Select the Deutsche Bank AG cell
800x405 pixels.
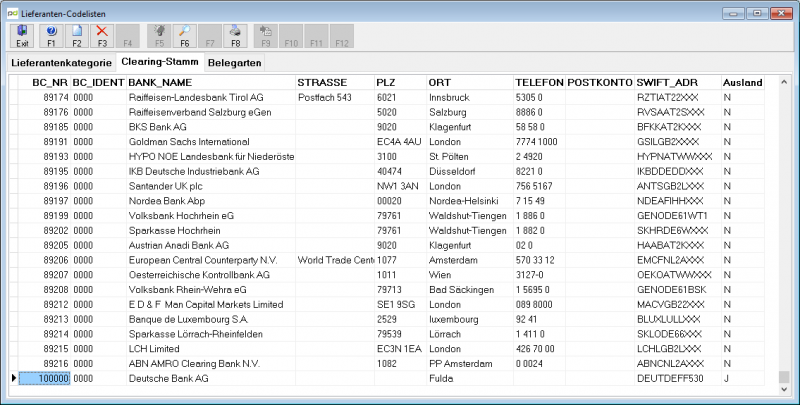click(211, 378)
